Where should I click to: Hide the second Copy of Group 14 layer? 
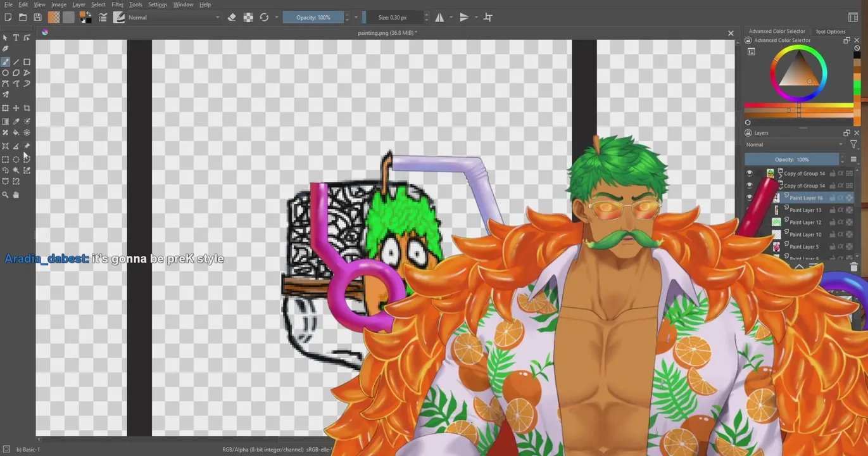[x=750, y=186]
